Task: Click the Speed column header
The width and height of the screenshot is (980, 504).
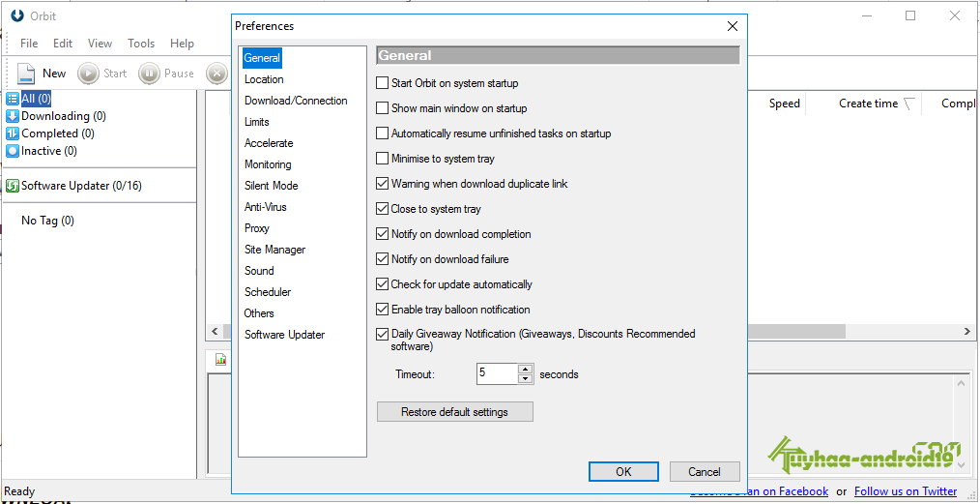Action: tap(785, 104)
